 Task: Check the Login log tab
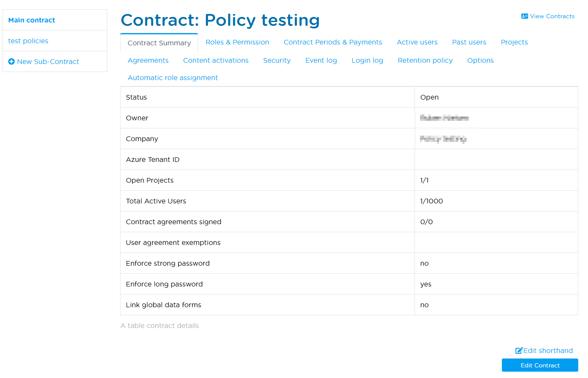click(x=367, y=60)
